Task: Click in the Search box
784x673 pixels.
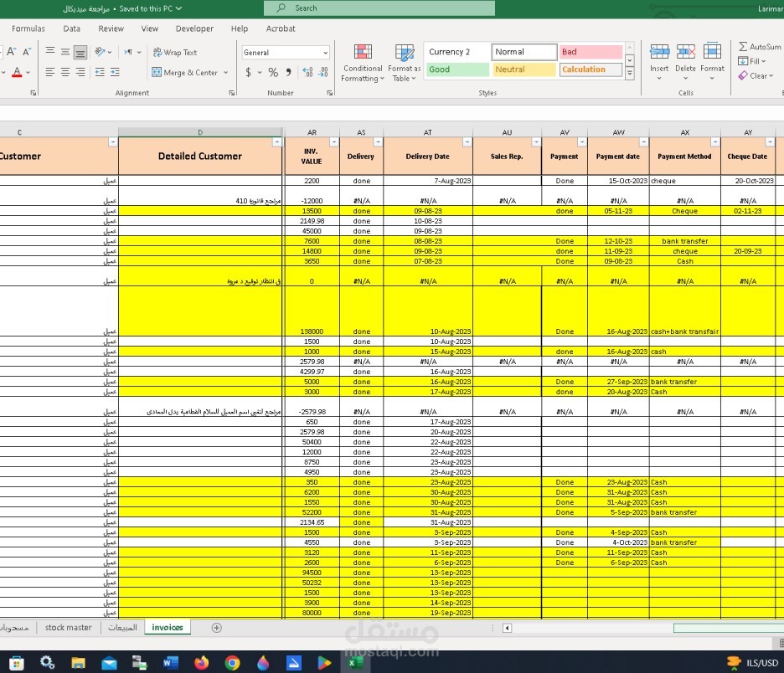Action: (x=379, y=8)
